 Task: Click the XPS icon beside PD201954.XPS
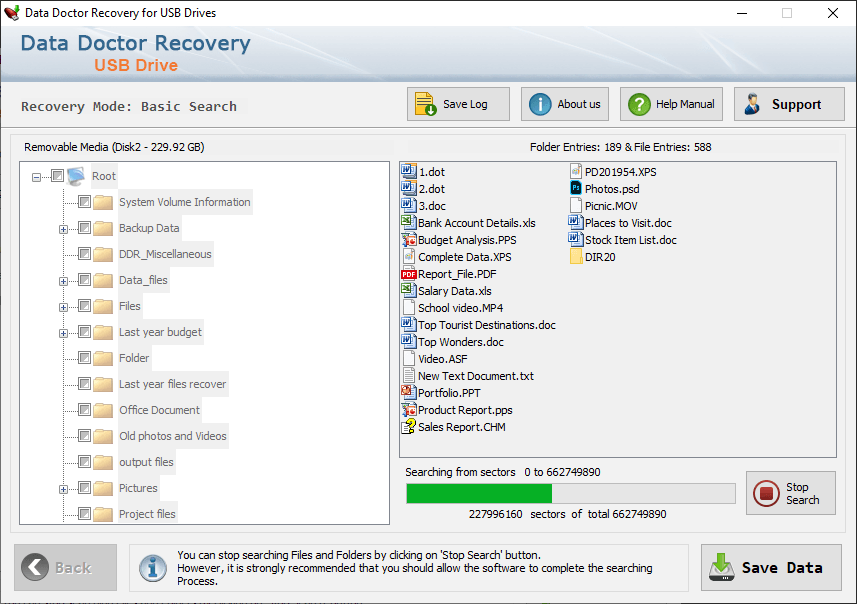click(x=576, y=172)
